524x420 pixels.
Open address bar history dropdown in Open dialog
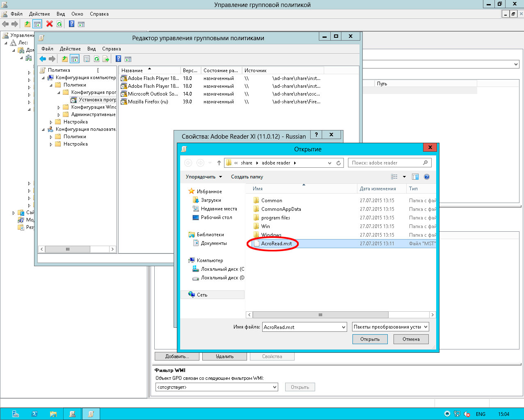coord(330,163)
